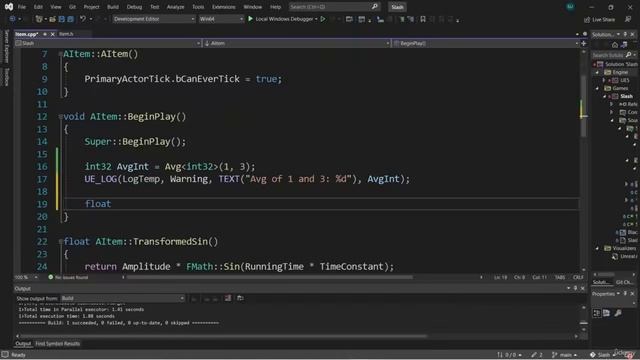Click the float keyword on line 19
The width and height of the screenshot is (640, 360).
[98, 204]
